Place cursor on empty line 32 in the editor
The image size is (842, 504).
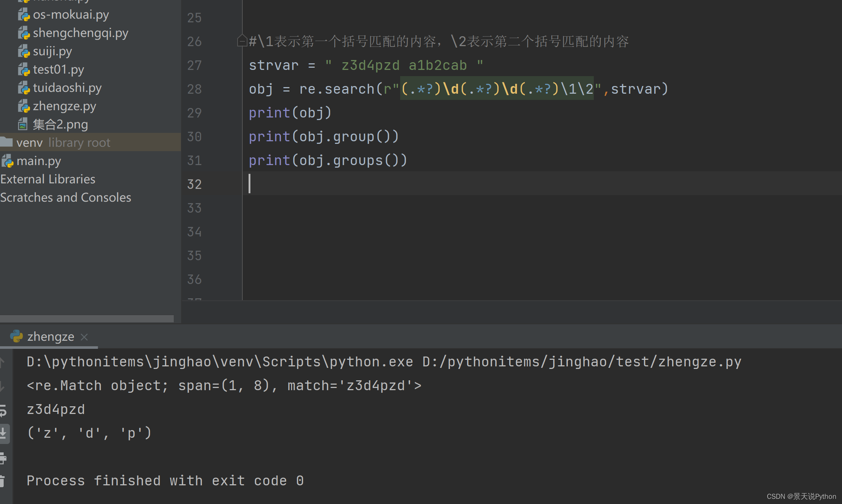click(542, 183)
